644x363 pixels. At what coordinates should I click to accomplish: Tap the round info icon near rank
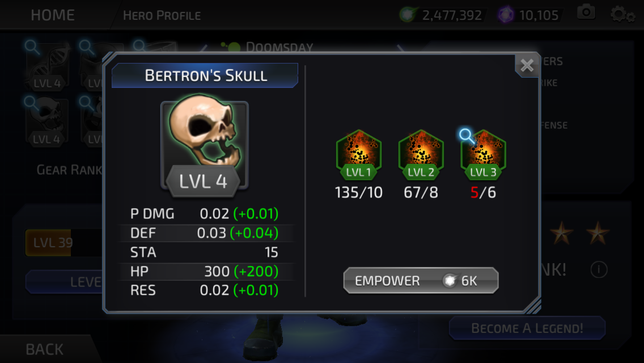tap(599, 269)
